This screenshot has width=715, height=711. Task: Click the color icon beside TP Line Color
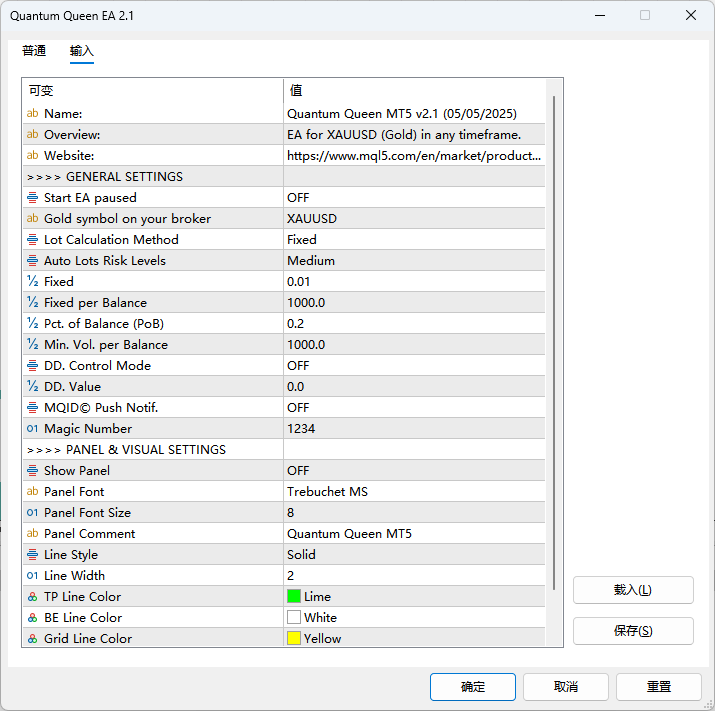point(32,597)
